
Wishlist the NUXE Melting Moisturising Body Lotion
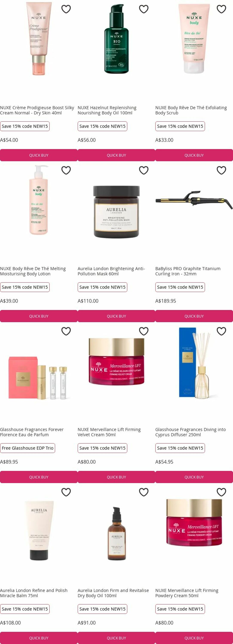coord(66,170)
